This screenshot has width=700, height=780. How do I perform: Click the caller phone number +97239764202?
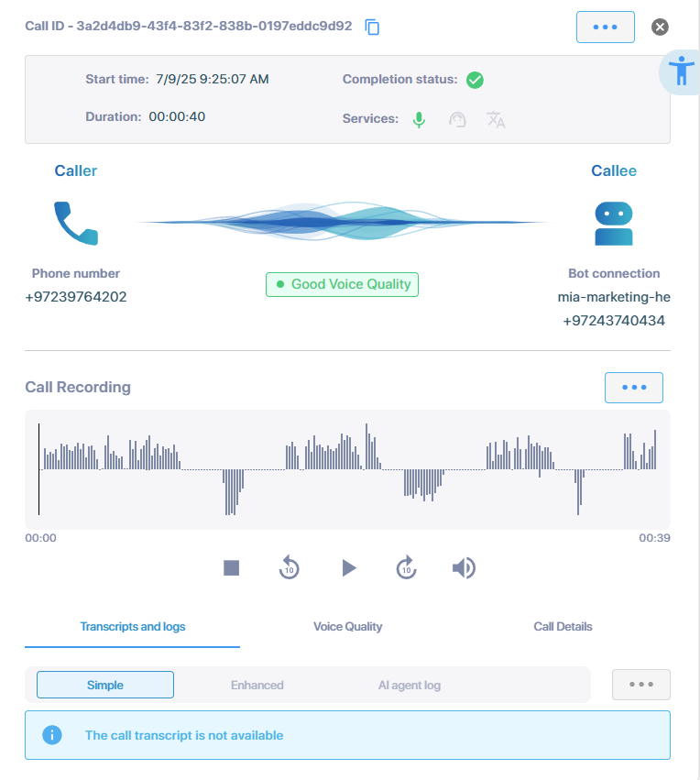pyautogui.click(x=76, y=297)
